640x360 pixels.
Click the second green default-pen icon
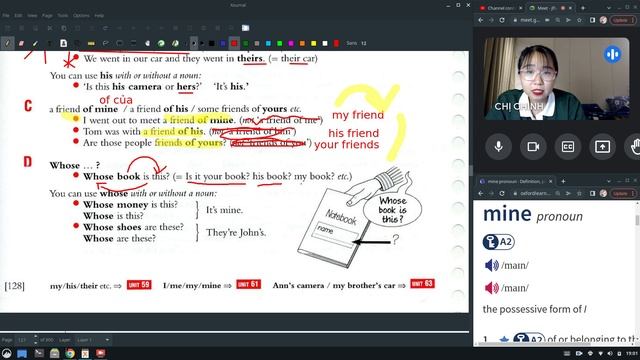(x=175, y=43)
